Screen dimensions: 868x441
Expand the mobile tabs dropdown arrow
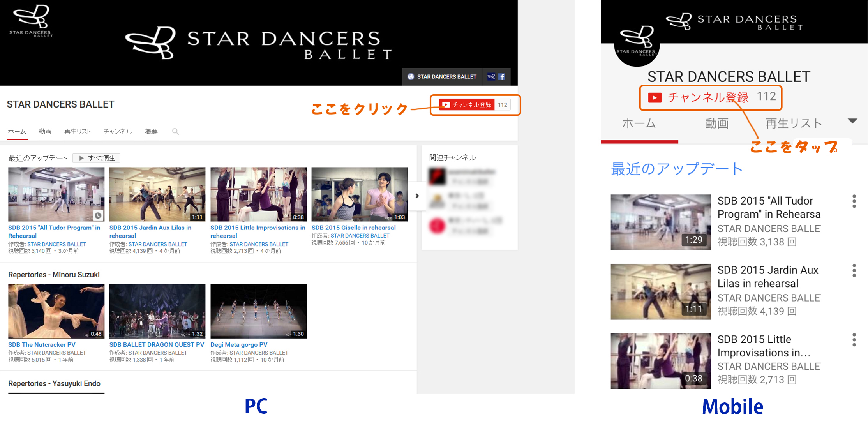pyautogui.click(x=852, y=121)
